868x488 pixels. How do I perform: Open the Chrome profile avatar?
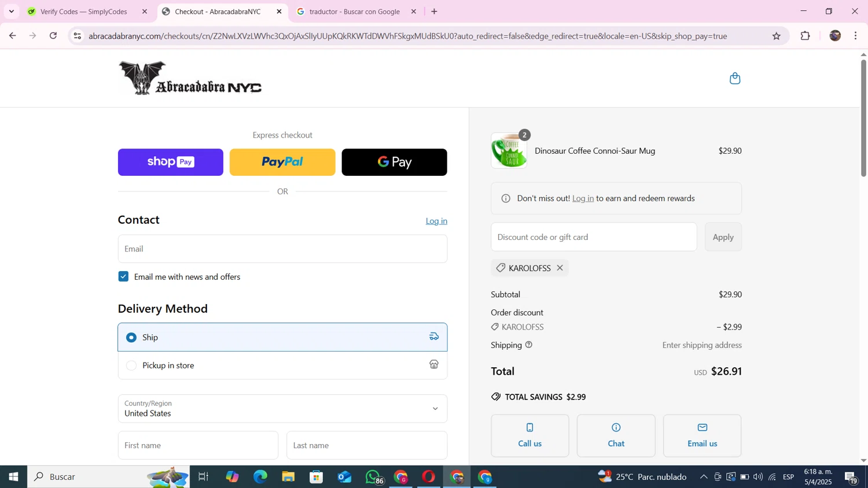pos(835,36)
